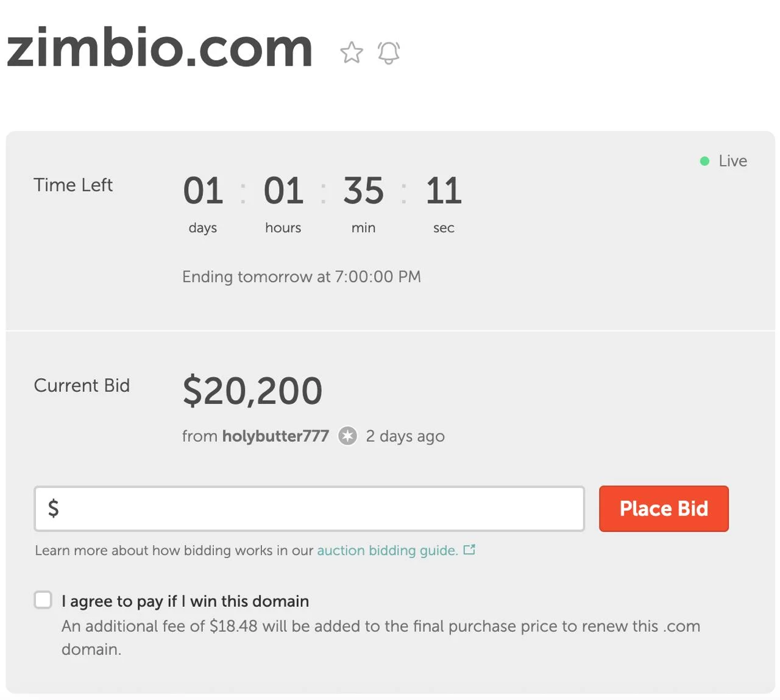The height and width of the screenshot is (700, 780).
Task: Click the "2 days ago" bid timestamp
Action: tap(405, 436)
